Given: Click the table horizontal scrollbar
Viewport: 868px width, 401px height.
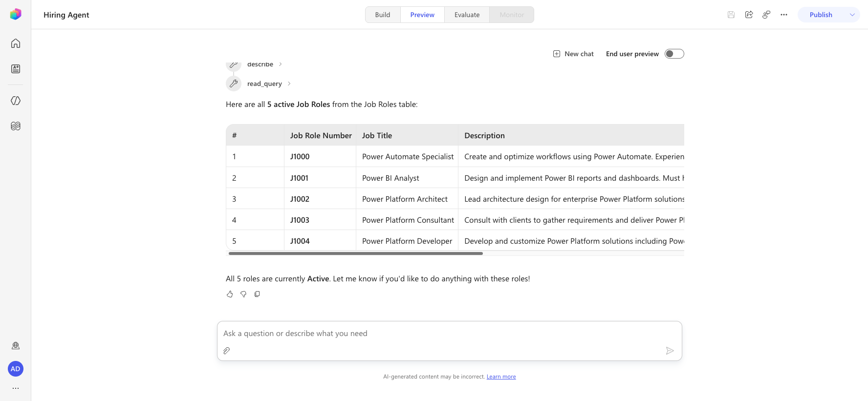Looking at the screenshot, I should coord(356,253).
